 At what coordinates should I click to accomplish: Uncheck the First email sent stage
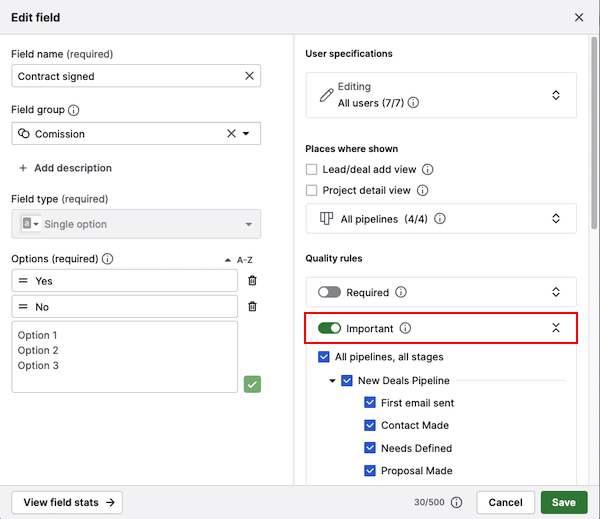(370, 403)
